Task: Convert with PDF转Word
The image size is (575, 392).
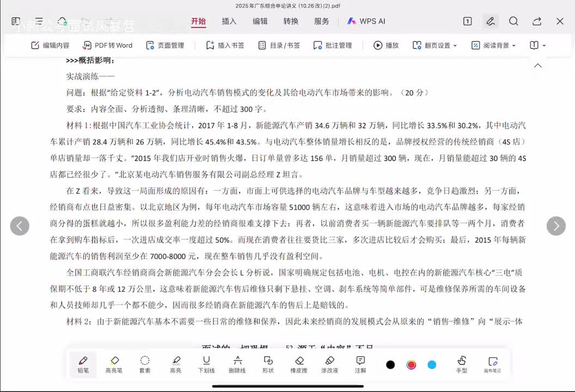Action: 108,46
